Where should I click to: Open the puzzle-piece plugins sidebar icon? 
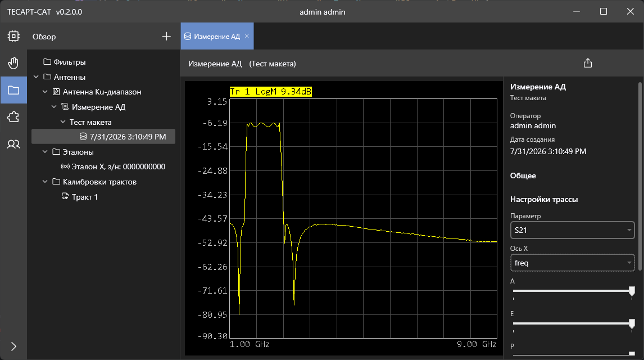(x=13, y=117)
